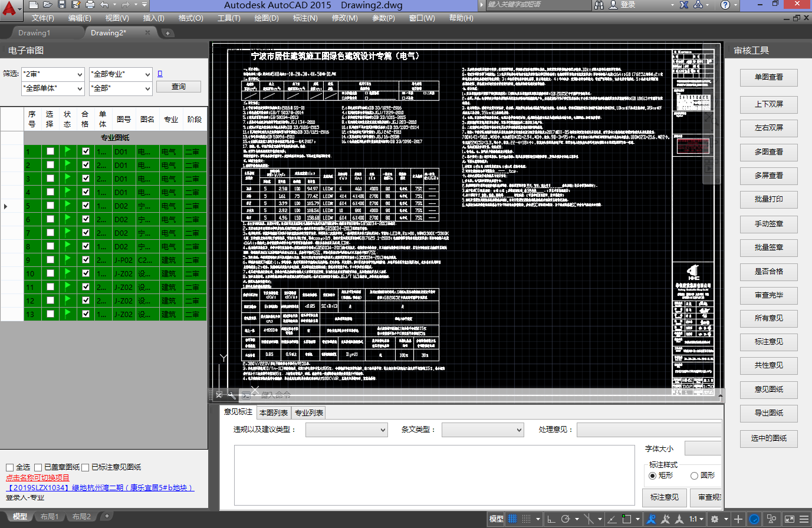Expand the "2审" filter dropdown
812x528 pixels.
tap(80, 74)
